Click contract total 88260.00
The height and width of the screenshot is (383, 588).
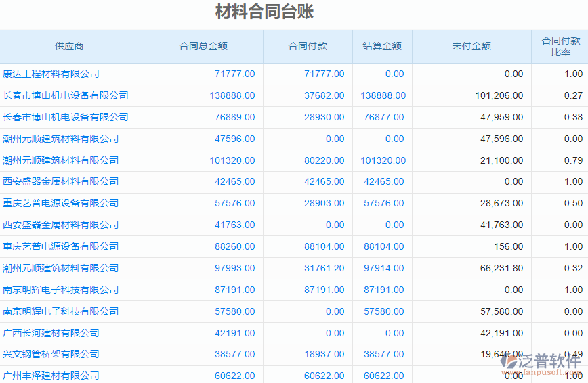(x=235, y=246)
